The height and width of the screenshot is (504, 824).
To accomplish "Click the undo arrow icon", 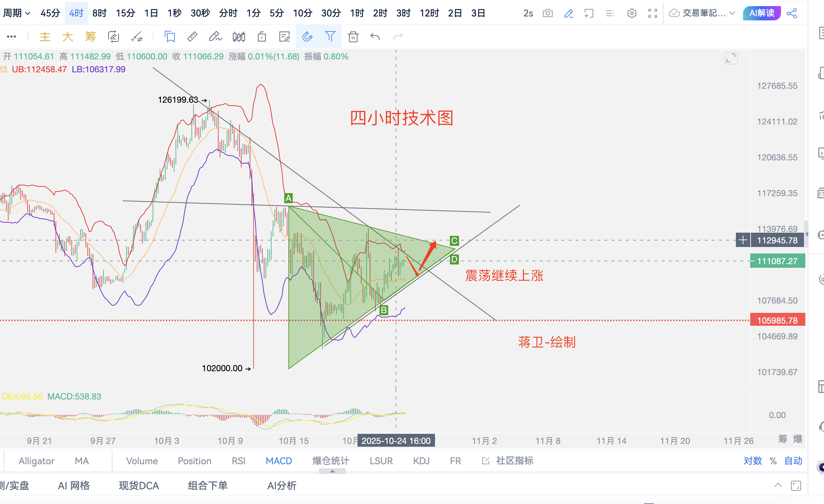I will point(375,37).
